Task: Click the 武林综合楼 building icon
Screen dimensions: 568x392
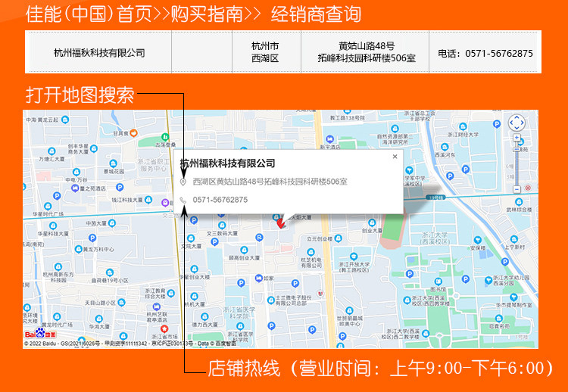Action: [519, 201]
